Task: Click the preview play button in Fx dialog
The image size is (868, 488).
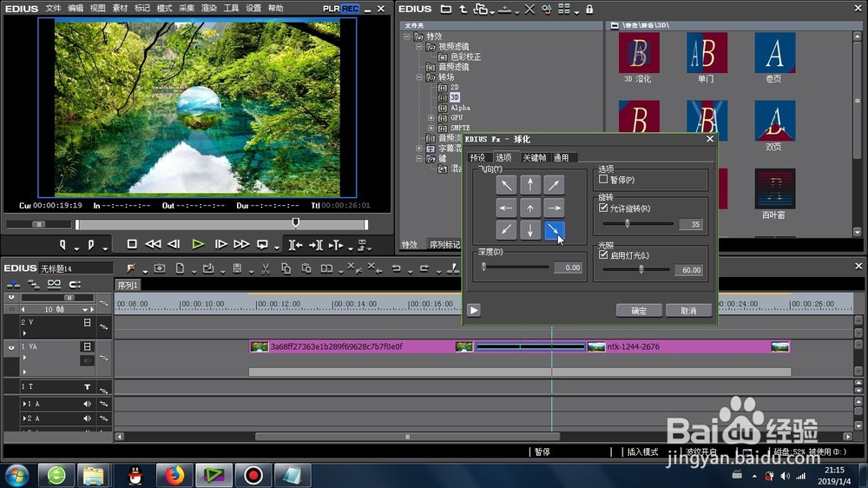Action: (474, 310)
